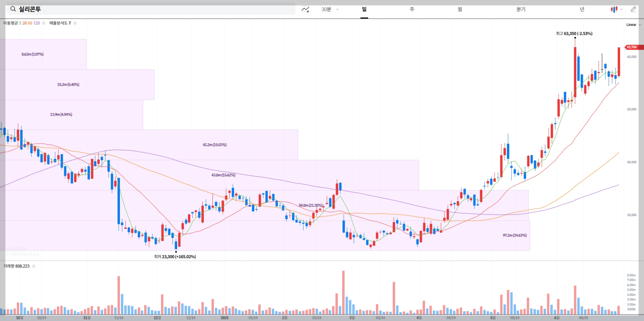Image resolution: width=644 pixels, height=321 pixels.
Task: Click the 30,000 price axis label
Action: pyautogui.click(x=632, y=215)
